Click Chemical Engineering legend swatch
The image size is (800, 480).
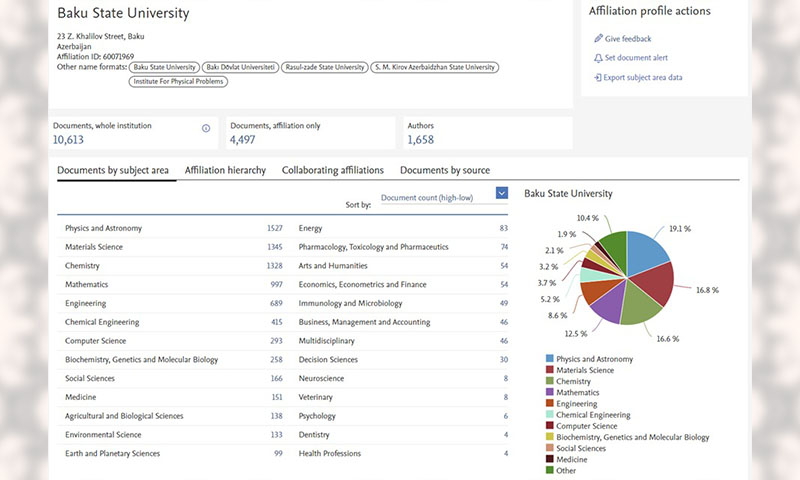tap(549, 415)
